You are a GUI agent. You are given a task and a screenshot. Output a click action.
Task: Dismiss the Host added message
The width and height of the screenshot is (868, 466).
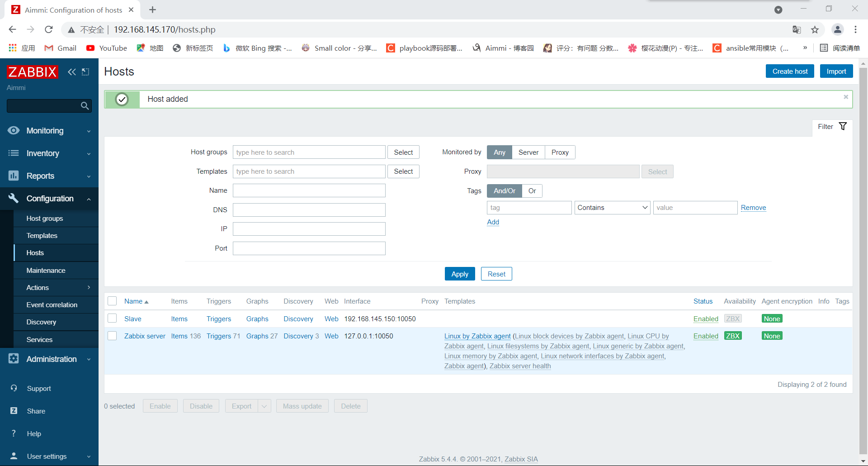[x=846, y=97]
